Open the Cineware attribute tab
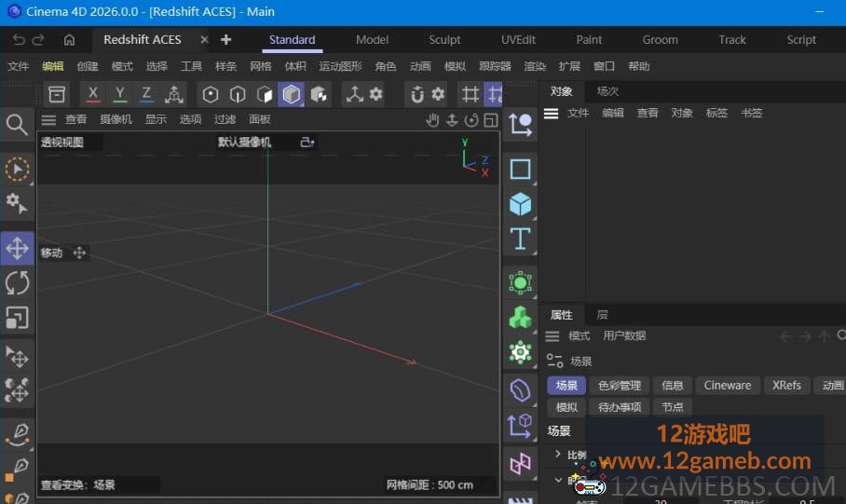The width and height of the screenshot is (846, 504). coord(728,386)
